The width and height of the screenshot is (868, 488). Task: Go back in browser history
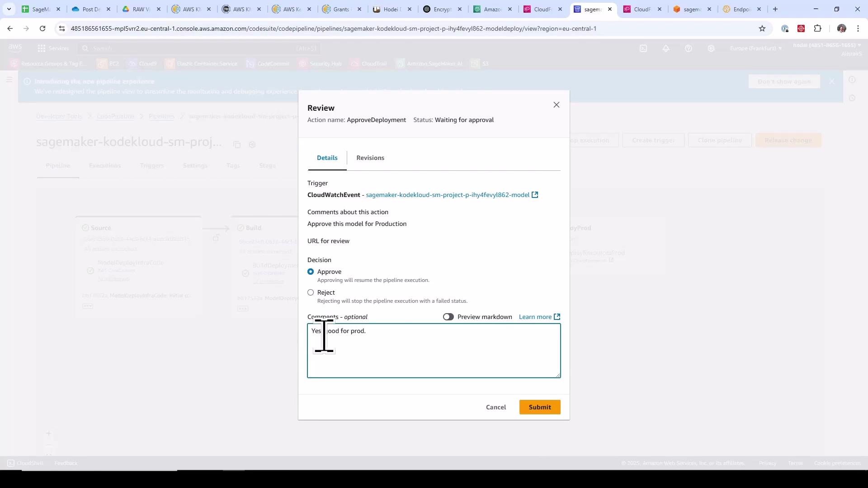click(x=10, y=28)
